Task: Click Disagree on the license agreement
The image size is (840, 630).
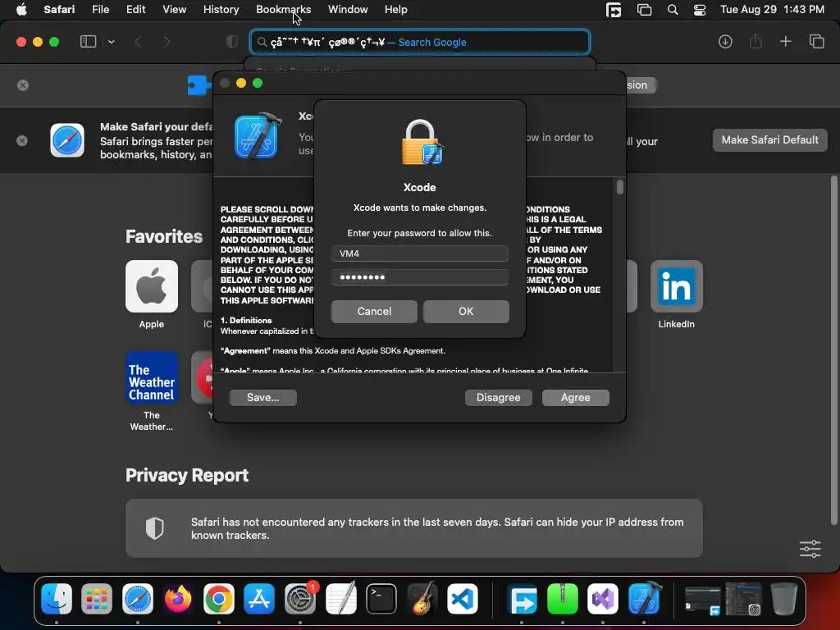Action: pyautogui.click(x=498, y=398)
